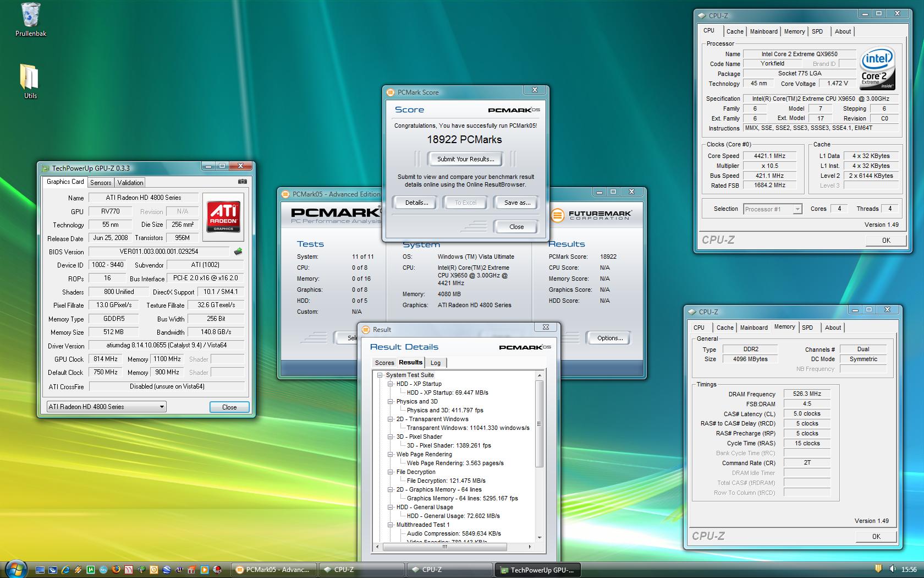Click Show Desktop in Quick Launch
The image size is (924, 578).
40,570
